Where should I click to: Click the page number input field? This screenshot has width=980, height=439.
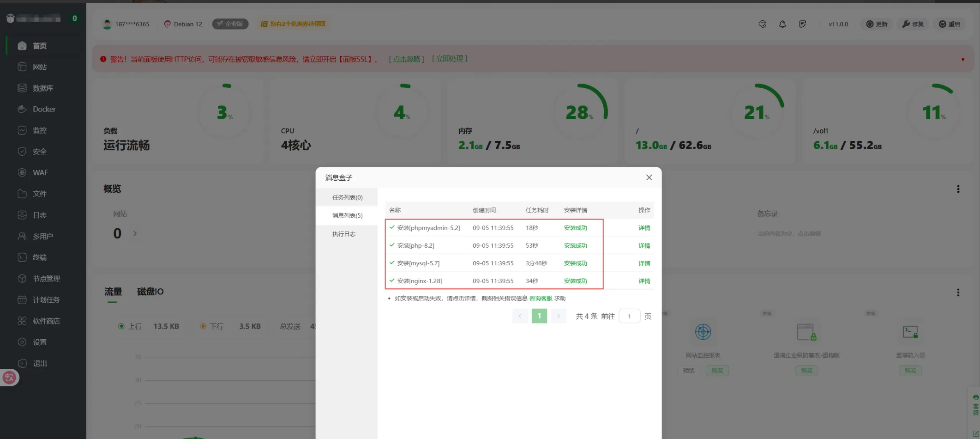coord(629,316)
